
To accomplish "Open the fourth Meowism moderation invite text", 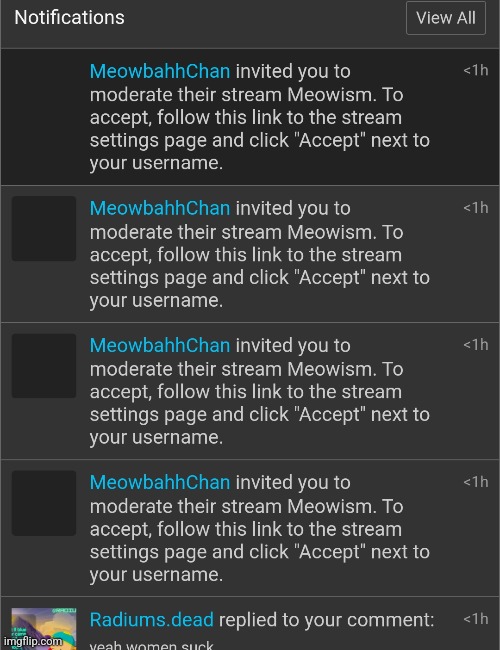I will [x=260, y=529].
